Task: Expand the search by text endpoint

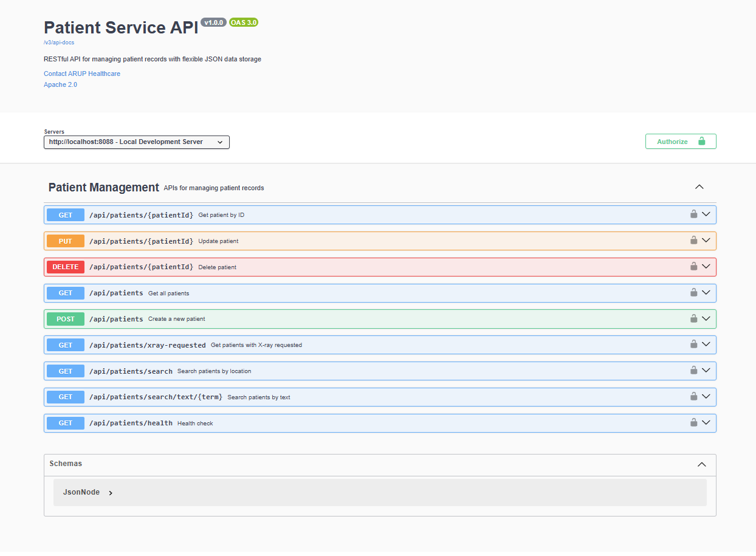Action: [x=706, y=396]
